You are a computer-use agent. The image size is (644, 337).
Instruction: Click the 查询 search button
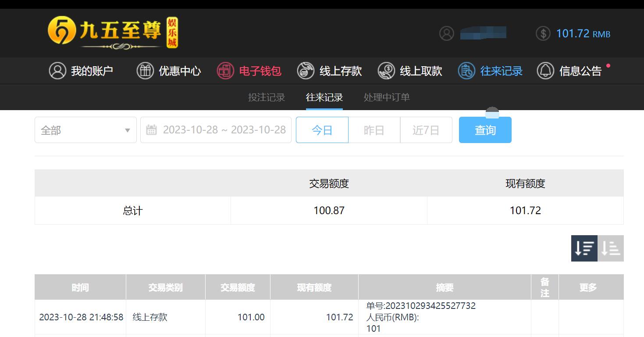485,130
